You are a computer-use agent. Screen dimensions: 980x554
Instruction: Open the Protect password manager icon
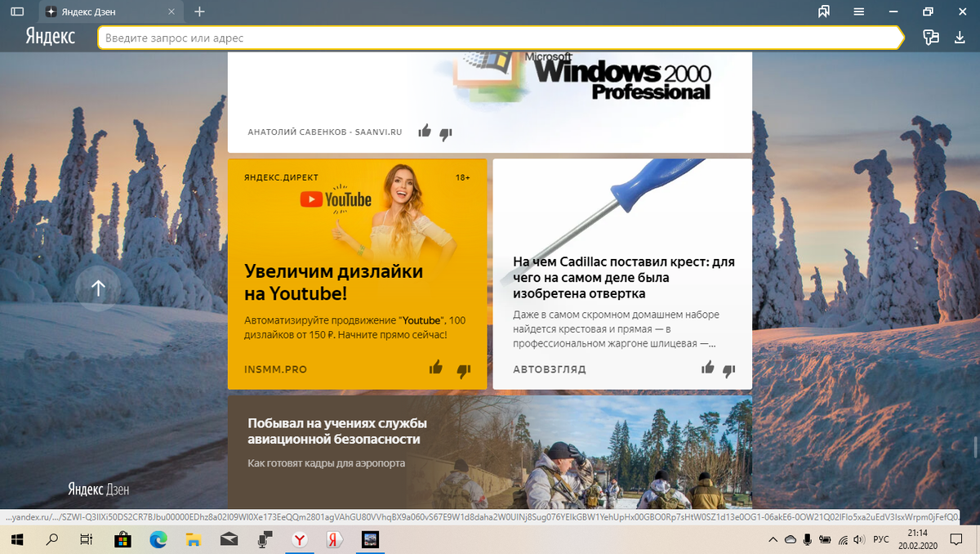(929, 38)
